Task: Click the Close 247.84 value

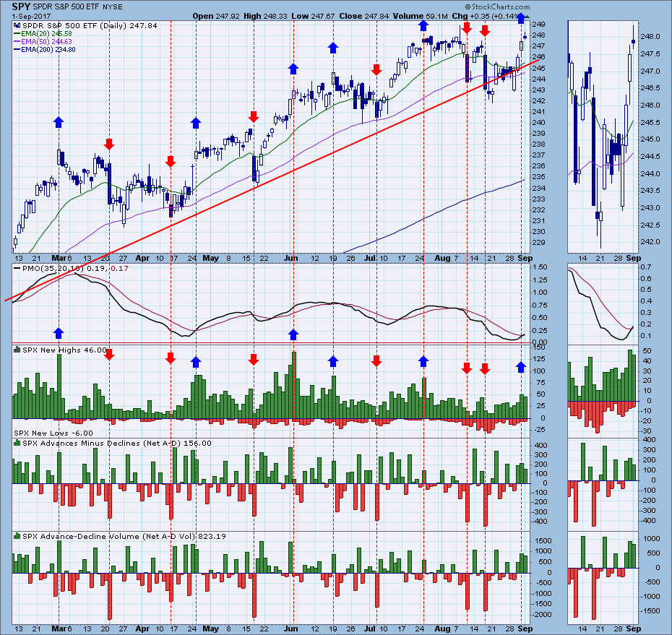Action: (364, 17)
